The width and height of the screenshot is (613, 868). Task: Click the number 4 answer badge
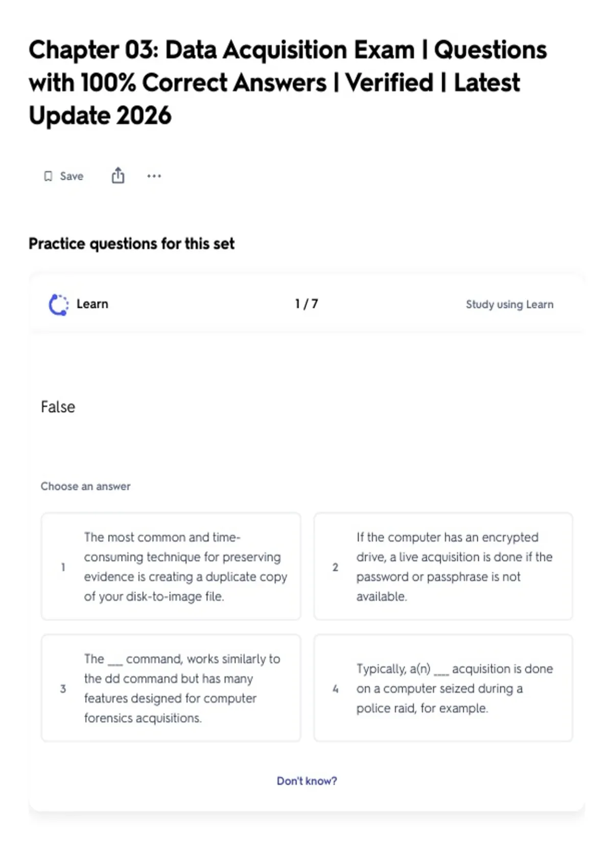(x=335, y=688)
